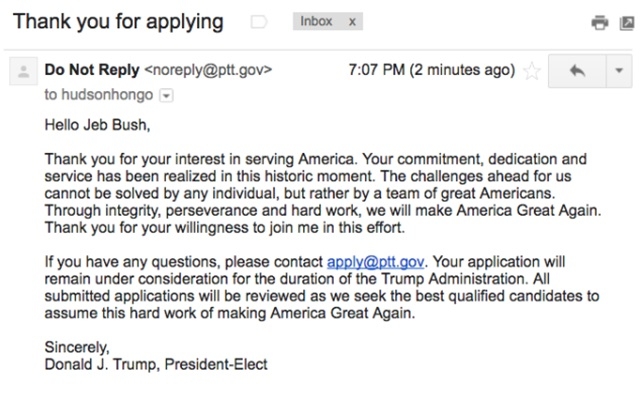Click the Sincerely closing text

pyautogui.click(x=77, y=347)
